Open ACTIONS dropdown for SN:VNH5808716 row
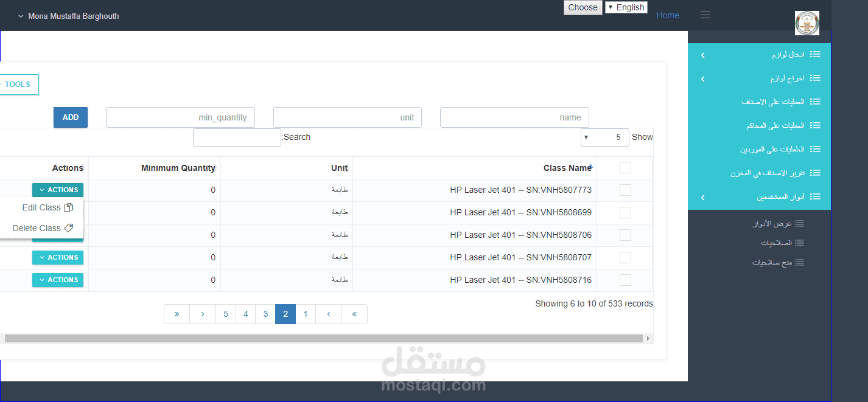This screenshot has height=402, width=868. (58, 280)
